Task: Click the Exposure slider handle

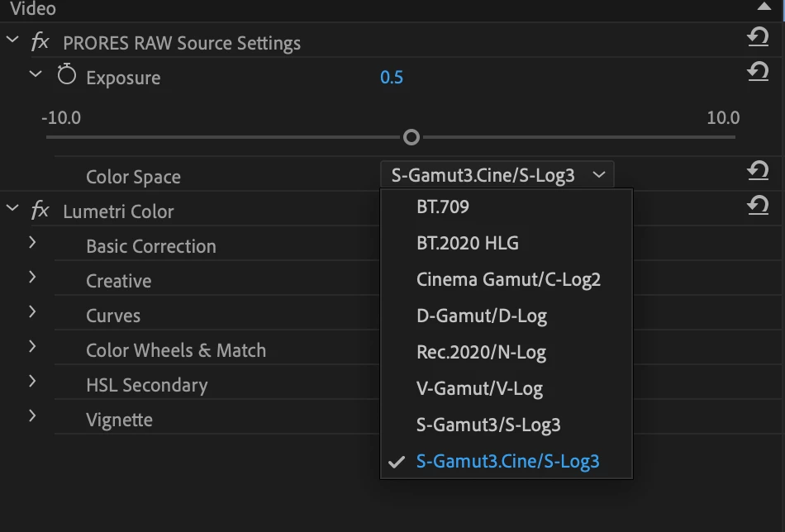Action: (x=412, y=137)
